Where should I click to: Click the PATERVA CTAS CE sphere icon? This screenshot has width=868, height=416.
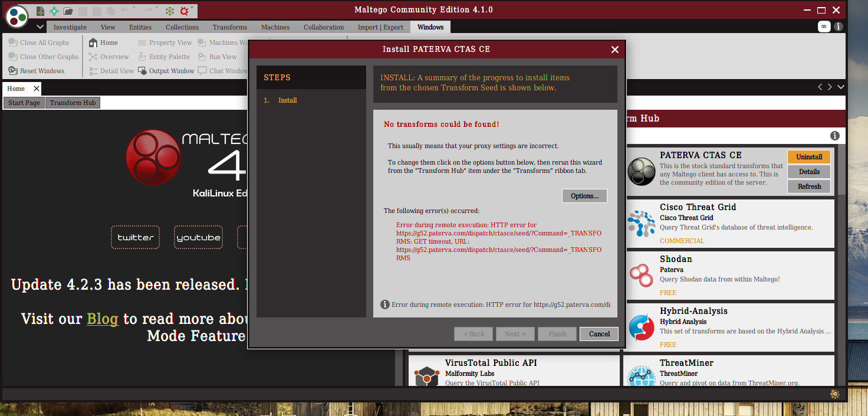(x=642, y=171)
